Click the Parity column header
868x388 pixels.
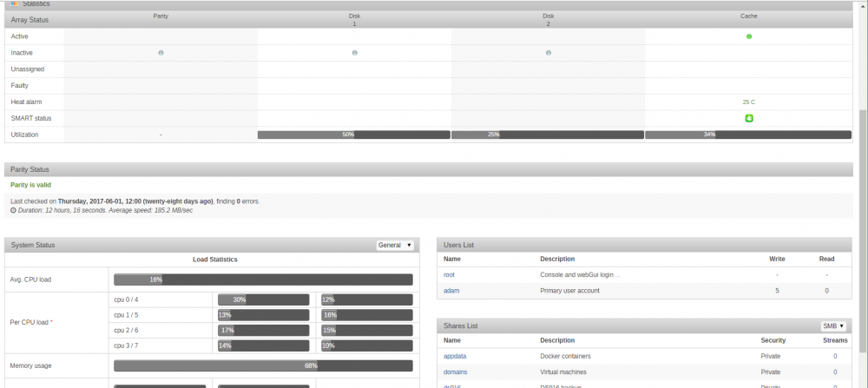(x=161, y=16)
